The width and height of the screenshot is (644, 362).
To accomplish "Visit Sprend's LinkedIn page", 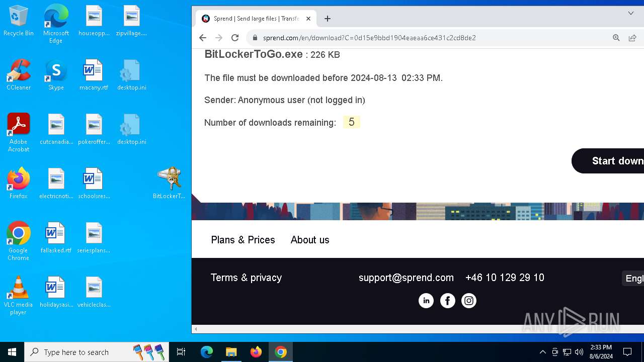I will click(x=426, y=301).
